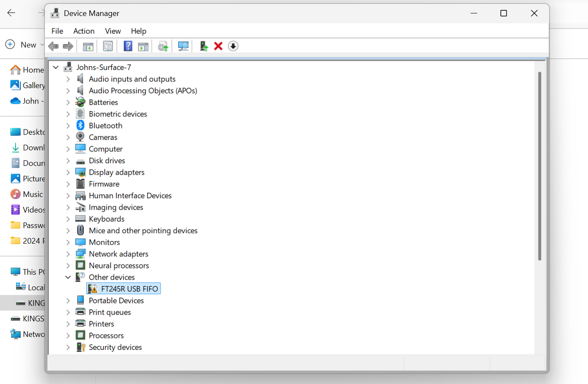Open the File menu
This screenshot has height=384, width=588.
pyautogui.click(x=57, y=31)
